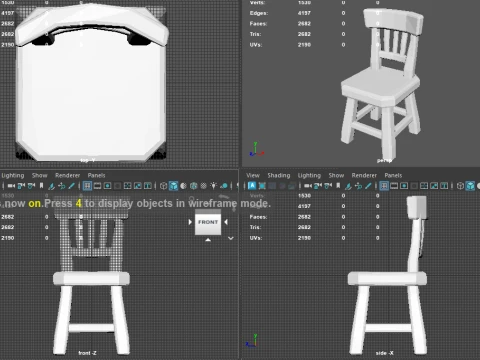Toggle Field Chart in front view toolbar
Screen dimensions: 480x360
pyautogui.click(x=127, y=186)
